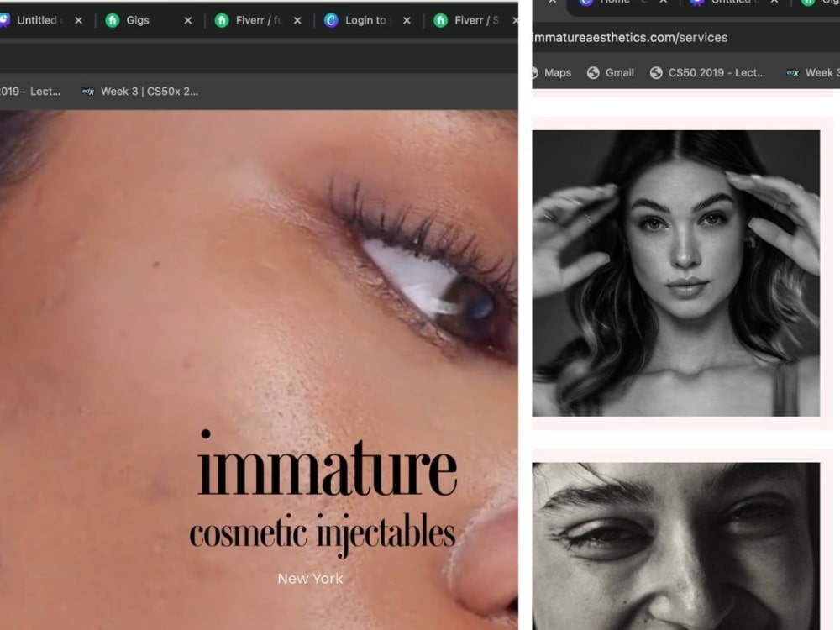This screenshot has height=630, width=840.
Task: Select the 'Fiverr / S' tab in left window
Action: click(x=477, y=20)
